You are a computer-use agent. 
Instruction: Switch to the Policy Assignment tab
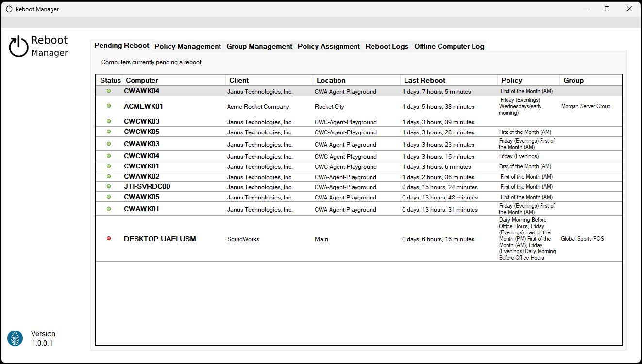pyautogui.click(x=328, y=46)
